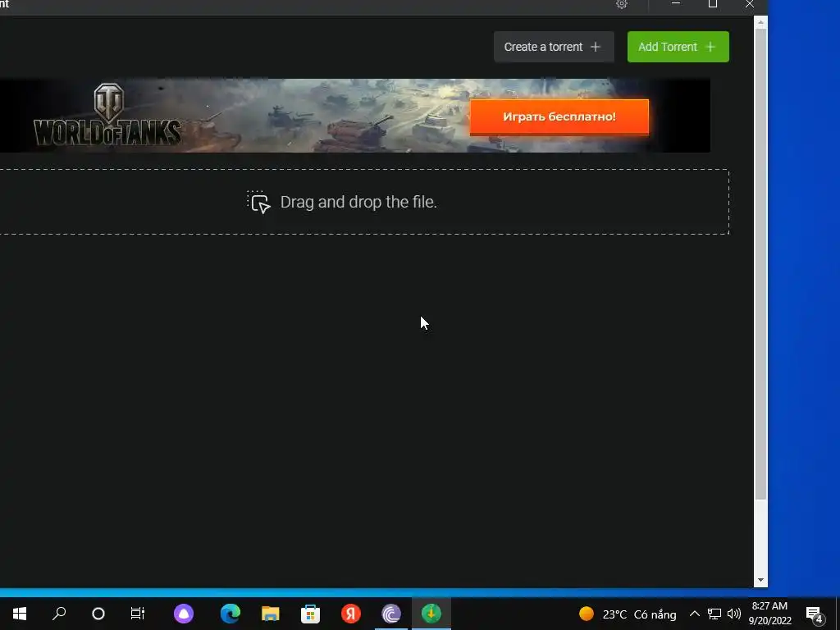Open the Windows Start menu
This screenshot has height=630, width=840.
20,614
